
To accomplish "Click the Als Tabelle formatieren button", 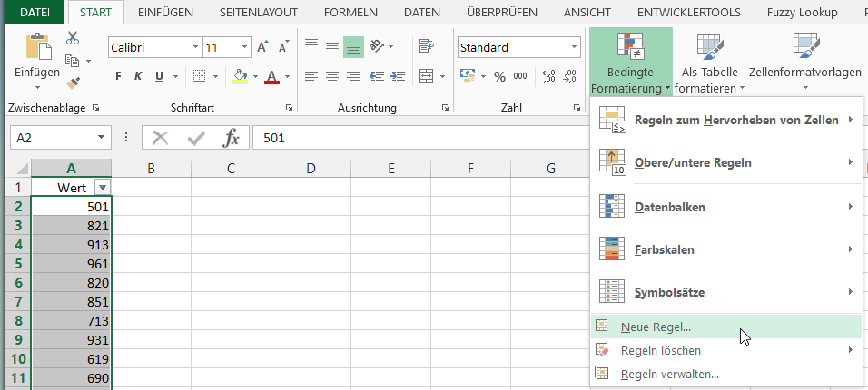I will click(x=709, y=63).
